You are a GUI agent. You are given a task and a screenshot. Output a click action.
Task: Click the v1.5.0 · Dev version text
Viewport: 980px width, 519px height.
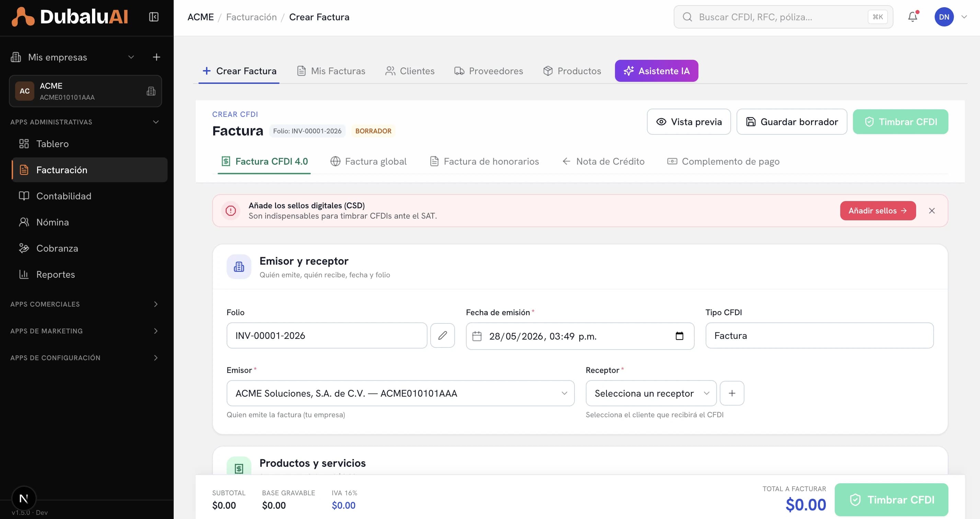tap(30, 512)
